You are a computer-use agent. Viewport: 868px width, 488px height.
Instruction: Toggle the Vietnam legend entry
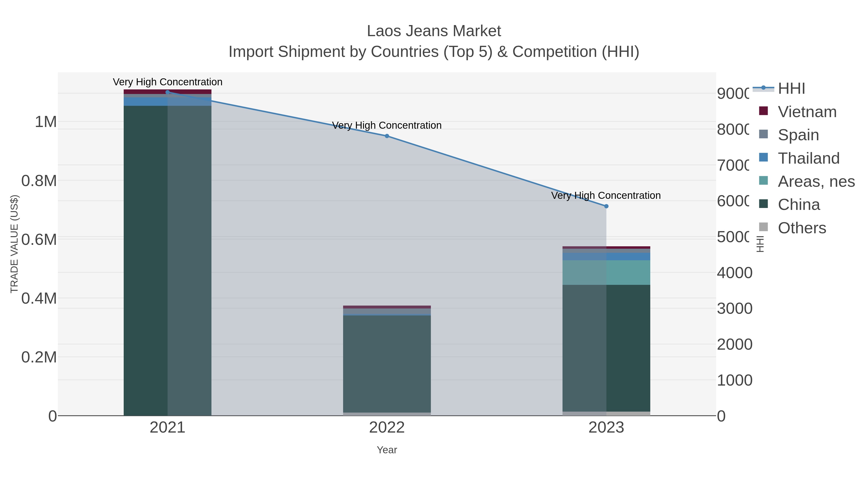click(798, 112)
